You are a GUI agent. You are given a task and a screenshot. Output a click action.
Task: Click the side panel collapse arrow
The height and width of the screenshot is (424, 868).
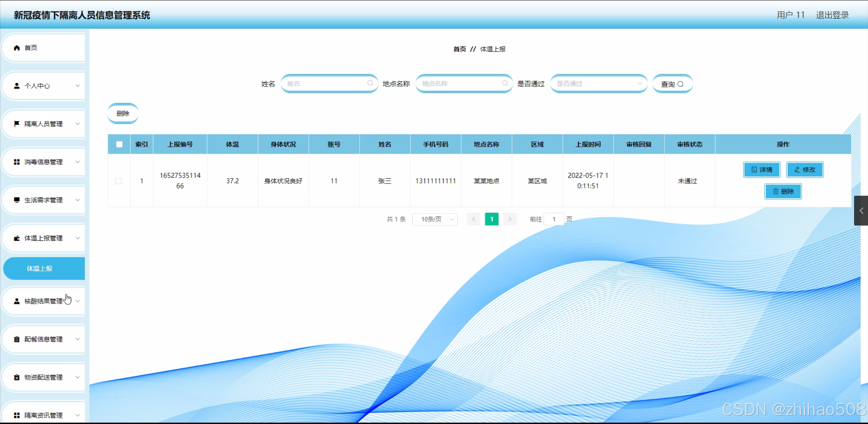861,211
